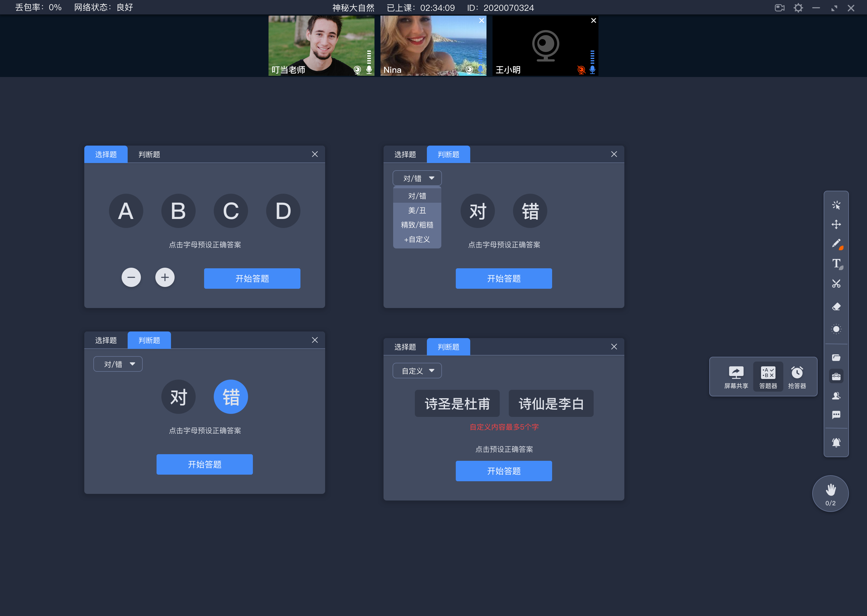The height and width of the screenshot is (616, 867).
Task: Click the spotlight tool in right toolbar
Action: pos(837,327)
